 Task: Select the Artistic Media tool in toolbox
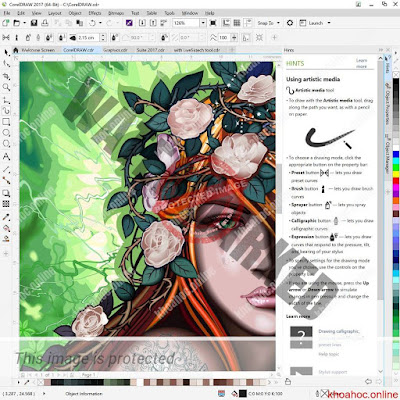[x=6, y=110]
